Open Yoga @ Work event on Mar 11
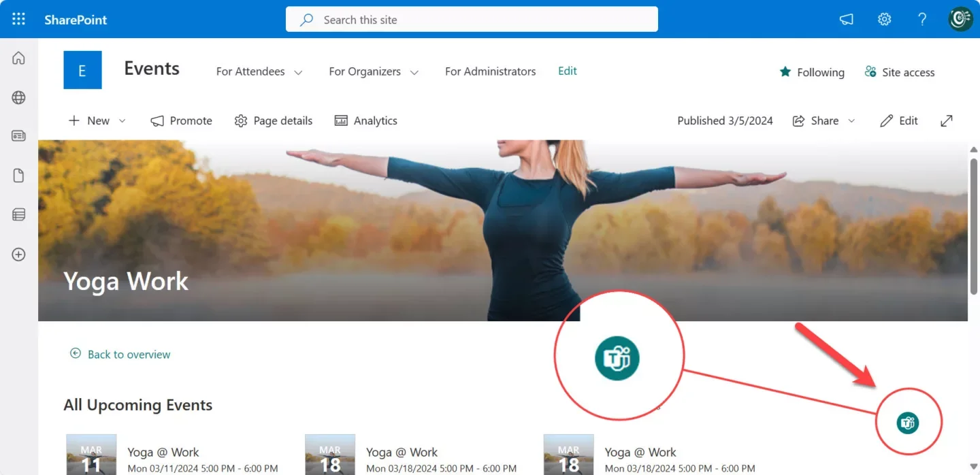 [163, 452]
